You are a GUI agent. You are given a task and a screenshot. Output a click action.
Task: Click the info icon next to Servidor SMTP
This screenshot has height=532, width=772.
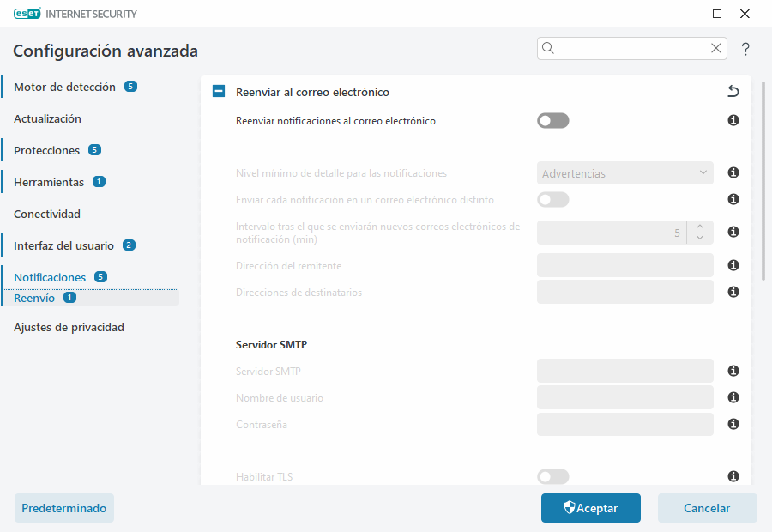pyautogui.click(x=733, y=371)
